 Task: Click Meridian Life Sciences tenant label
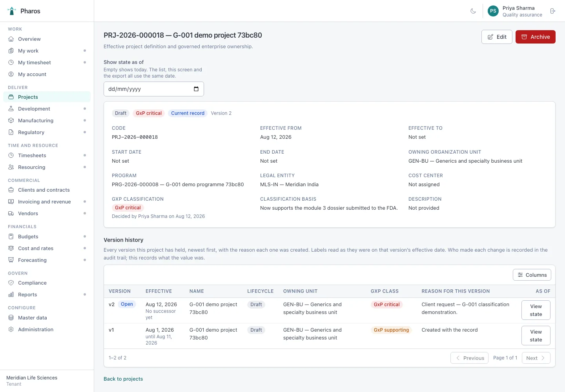(32, 378)
